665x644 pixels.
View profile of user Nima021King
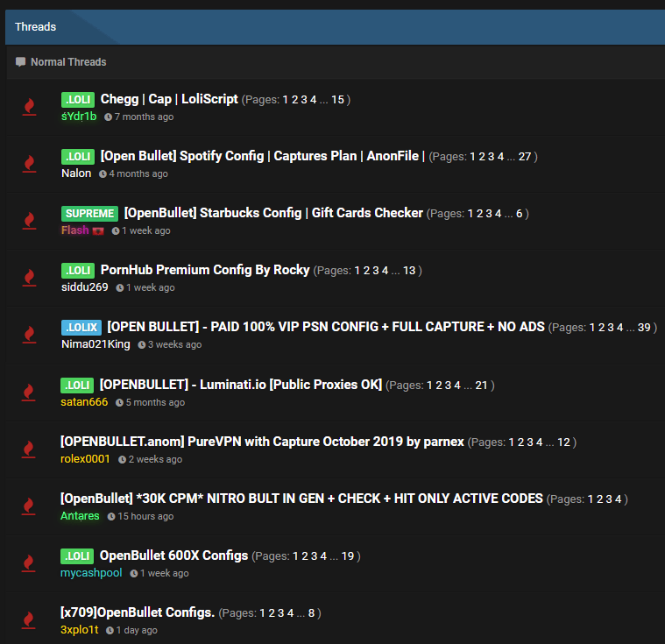coord(96,344)
